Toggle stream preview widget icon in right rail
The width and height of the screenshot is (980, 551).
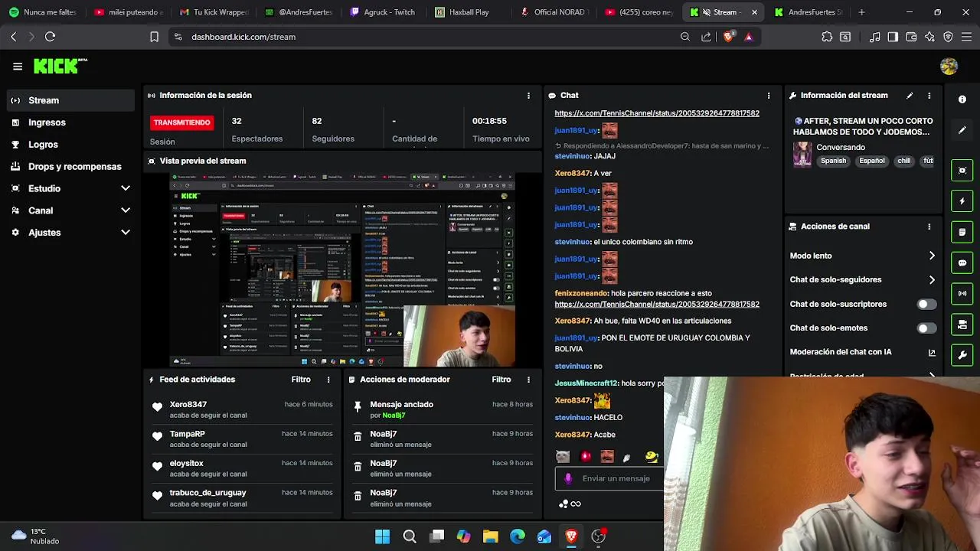(962, 170)
